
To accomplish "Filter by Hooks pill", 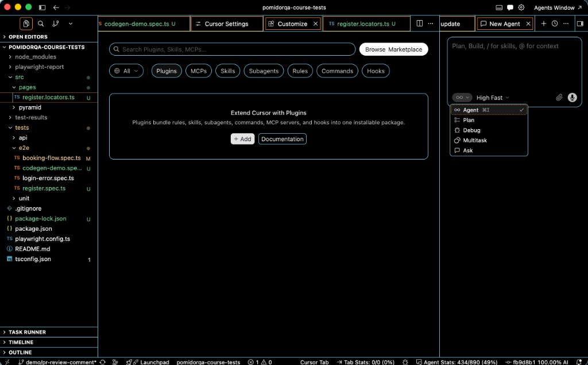I will coord(376,71).
